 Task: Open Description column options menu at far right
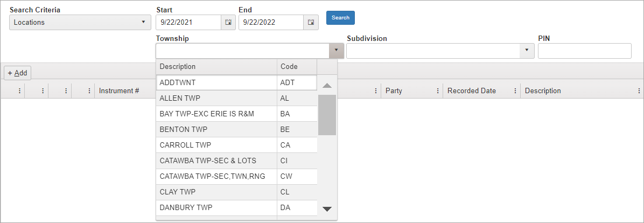639,91
